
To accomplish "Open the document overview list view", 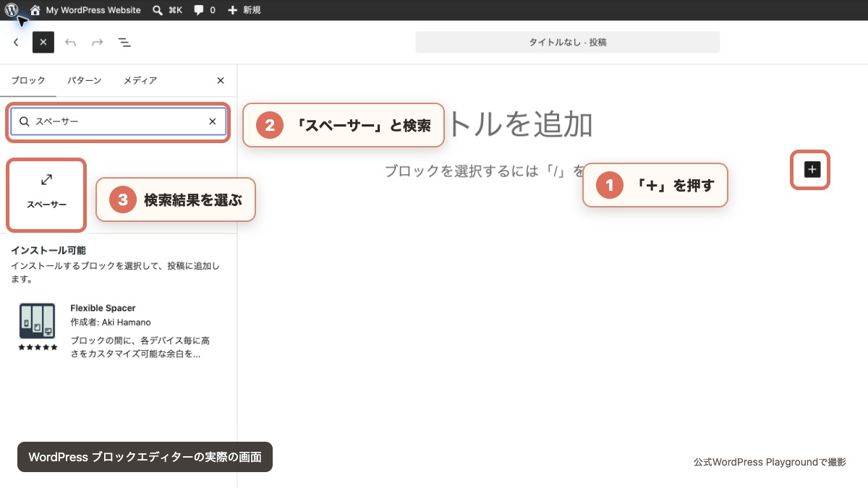I will click(124, 43).
